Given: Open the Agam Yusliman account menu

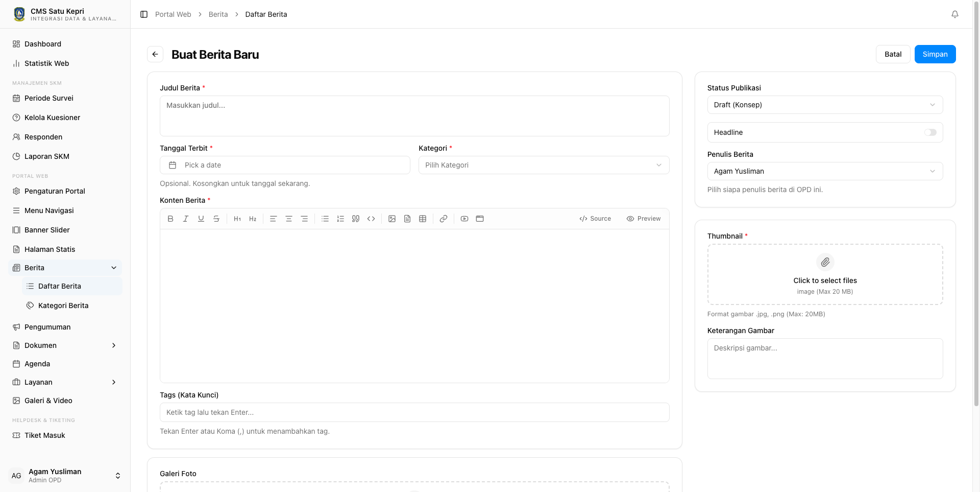Looking at the screenshot, I should (x=65, y=476).
